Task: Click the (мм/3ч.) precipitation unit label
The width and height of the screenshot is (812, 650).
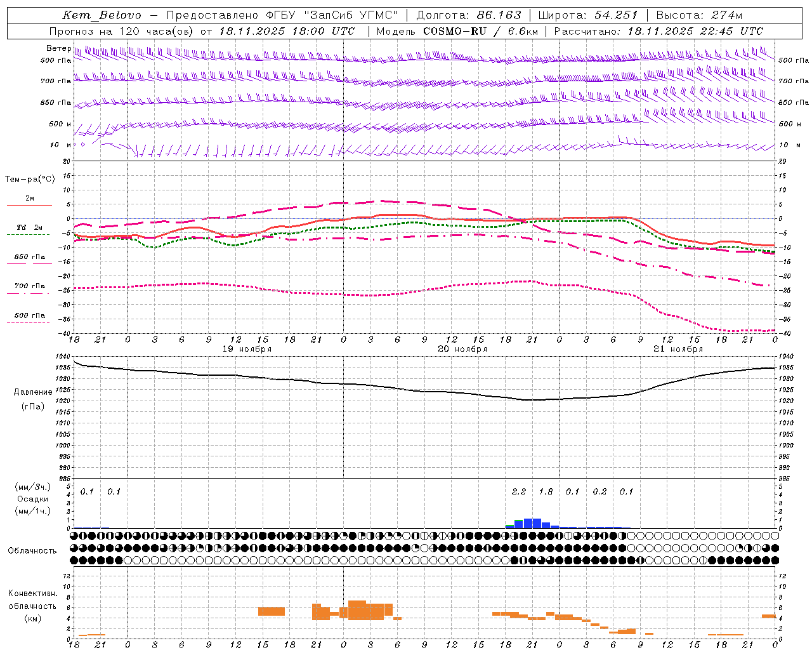Action: [32, 487]
